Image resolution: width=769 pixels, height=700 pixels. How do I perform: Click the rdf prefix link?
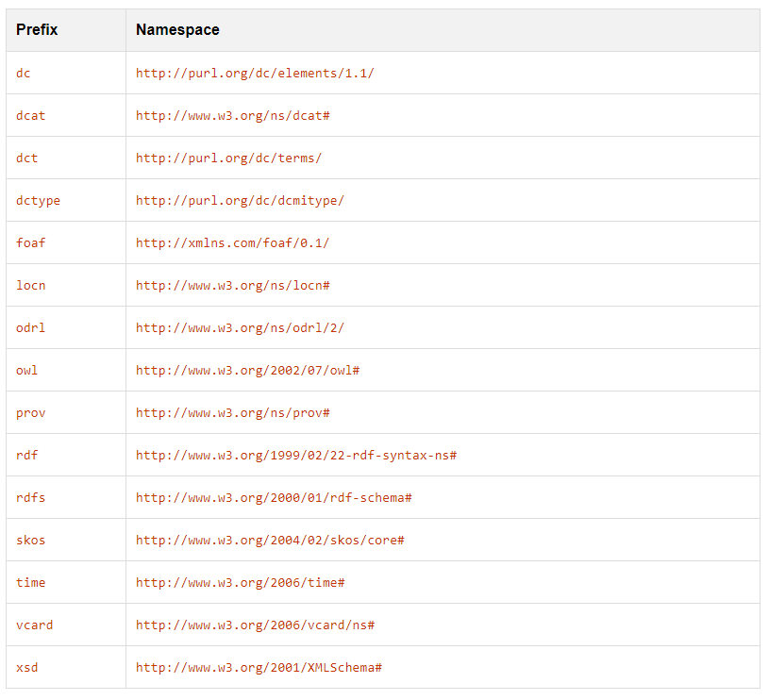(x=26, y=455)
